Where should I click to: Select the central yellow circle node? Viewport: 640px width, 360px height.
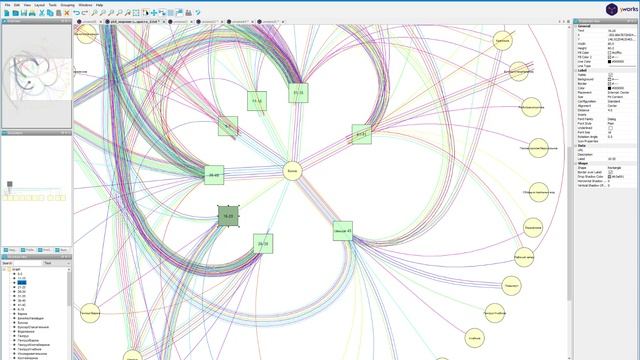292,171
